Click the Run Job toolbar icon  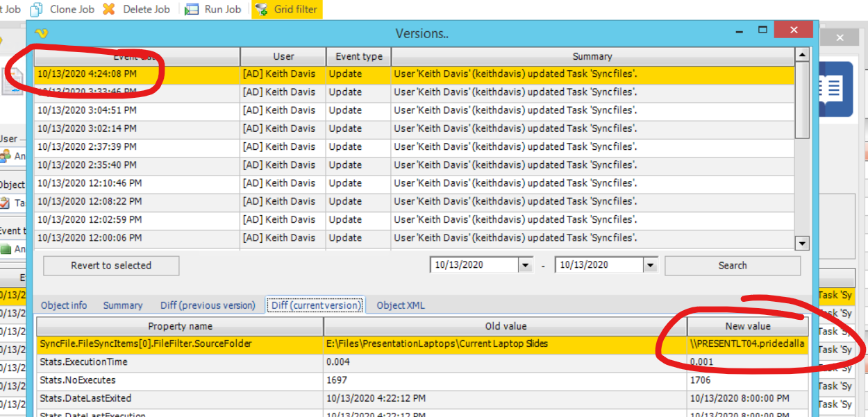coord(191,9)
